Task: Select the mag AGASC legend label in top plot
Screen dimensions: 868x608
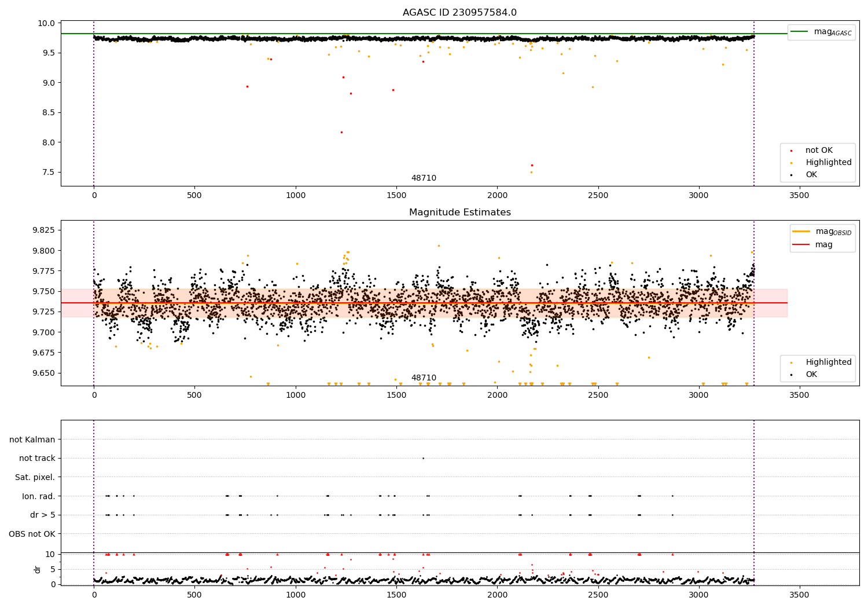Action: (833, 32)
